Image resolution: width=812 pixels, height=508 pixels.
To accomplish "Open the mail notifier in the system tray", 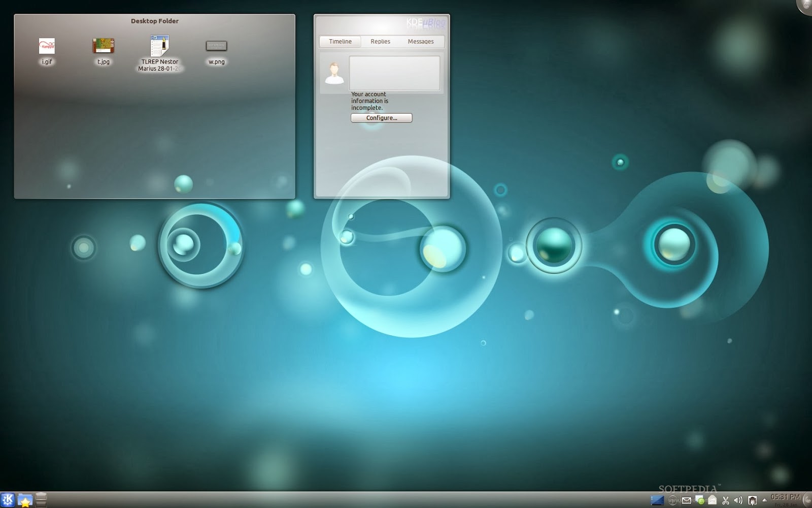I will (x=687, y=500).
